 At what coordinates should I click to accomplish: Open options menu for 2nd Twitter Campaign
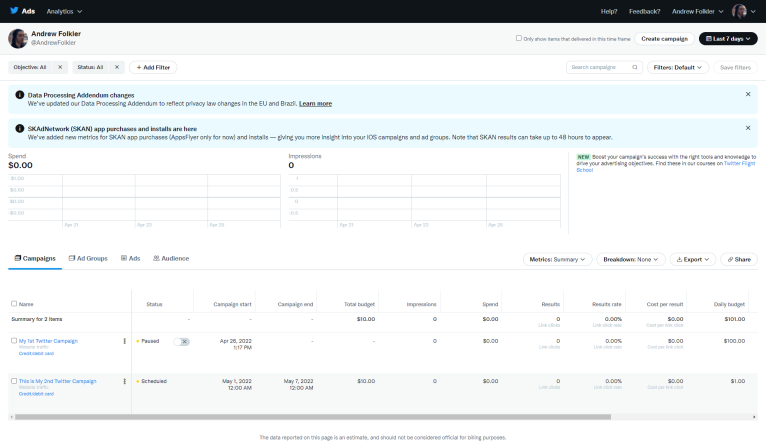(x=125, y=381)
